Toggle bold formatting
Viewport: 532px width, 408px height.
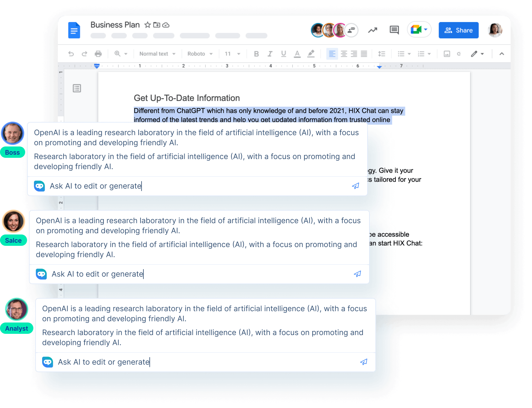(x=256, y=53)
